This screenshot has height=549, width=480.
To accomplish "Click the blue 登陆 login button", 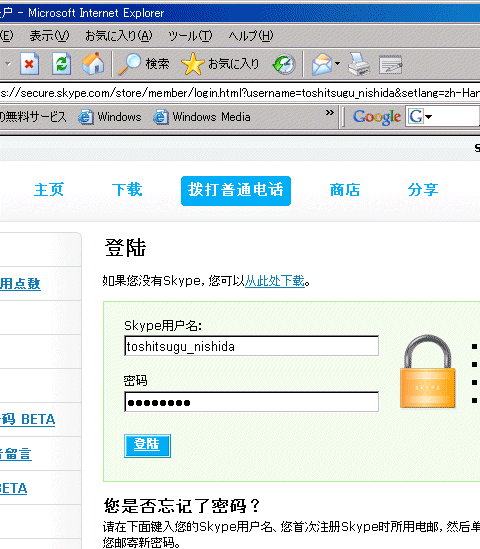I will [x=147, y=445].
